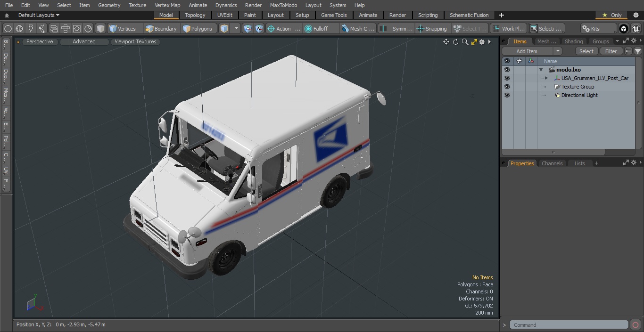The image size is (644, 332).
Task: Select Polygons selection mode
Action: tap(198, 29)
